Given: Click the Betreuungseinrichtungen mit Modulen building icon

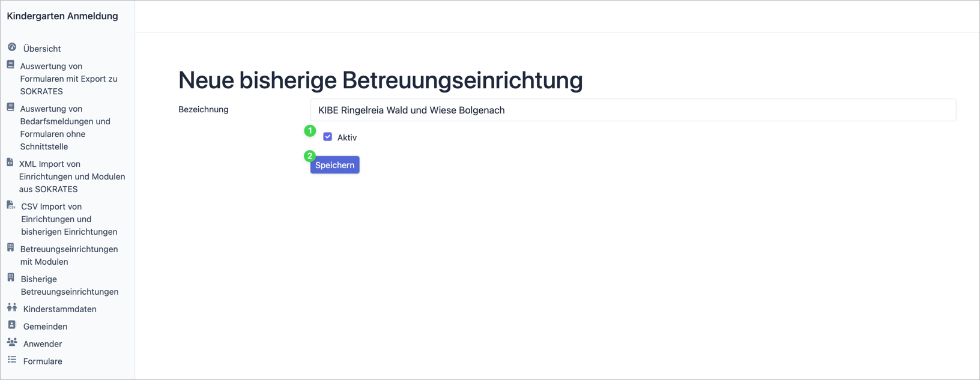Looking at the screenshot, I should tap(11, 248).
